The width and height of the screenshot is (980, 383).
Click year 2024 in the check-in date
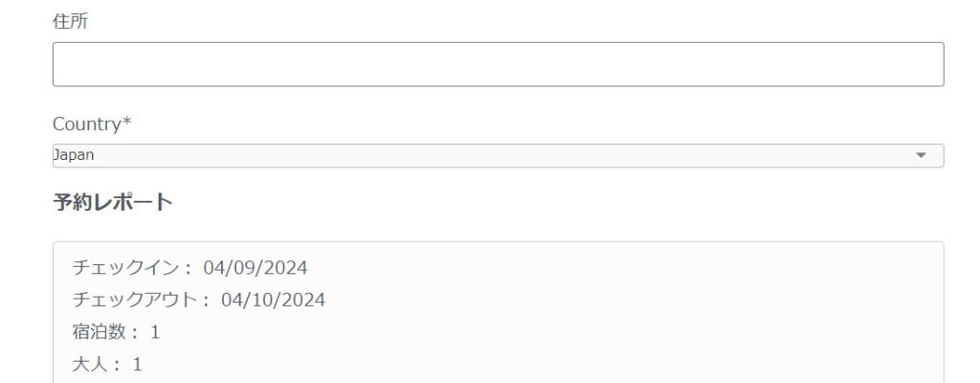coord(287,267)
